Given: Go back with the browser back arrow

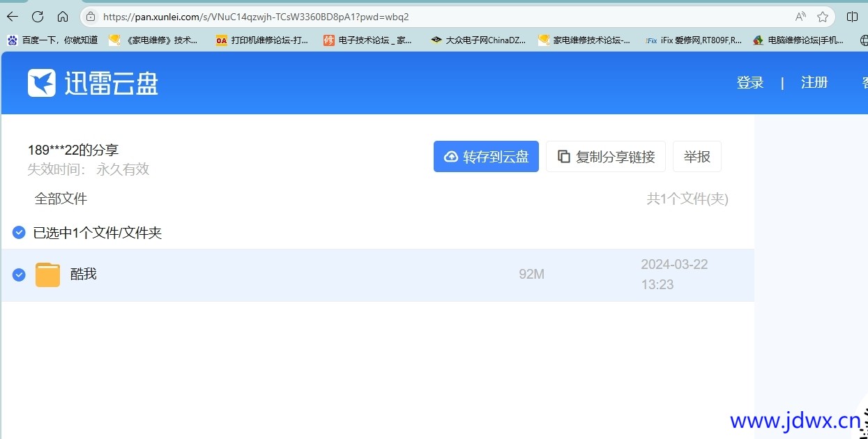Looking at the screenshot, I should pos(13,17).
